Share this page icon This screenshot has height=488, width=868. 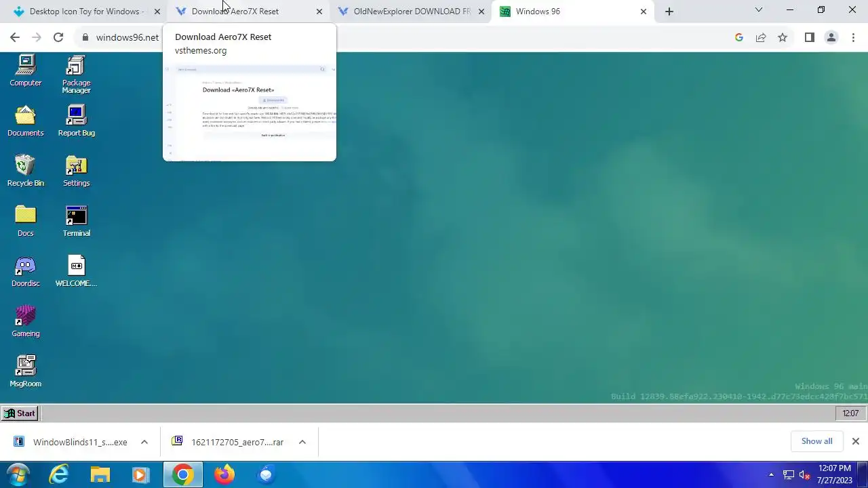pyautogui.click(x=761, y=37)
